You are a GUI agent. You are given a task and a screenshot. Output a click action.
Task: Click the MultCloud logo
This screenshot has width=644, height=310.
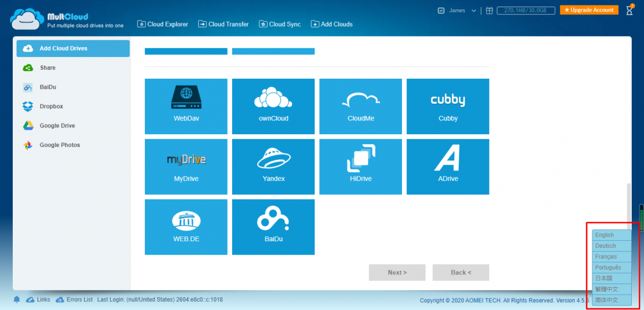click(x=67, y=19)
